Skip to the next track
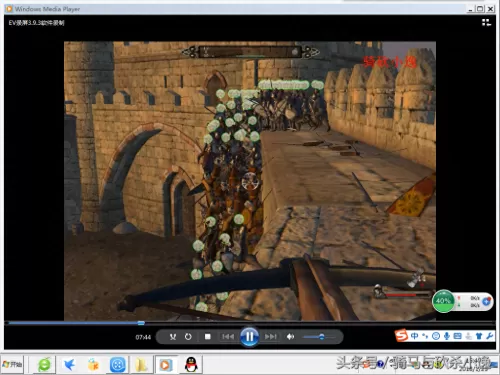500x375 pixels. (270, 337)
